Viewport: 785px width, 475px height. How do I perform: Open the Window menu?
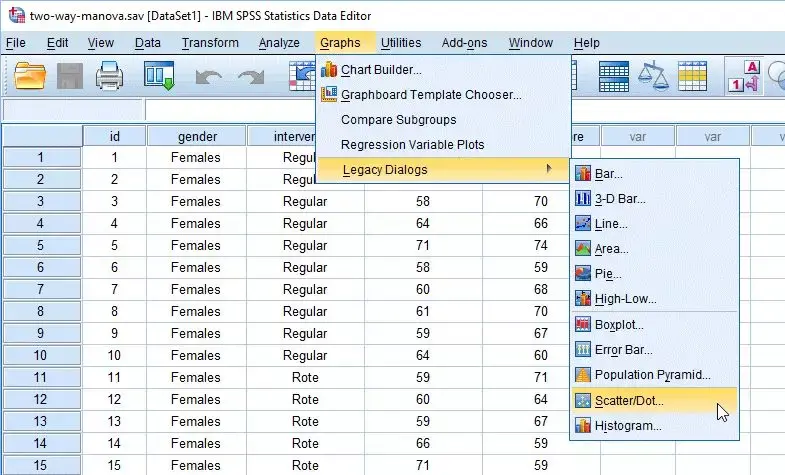[x=531, y=43]
